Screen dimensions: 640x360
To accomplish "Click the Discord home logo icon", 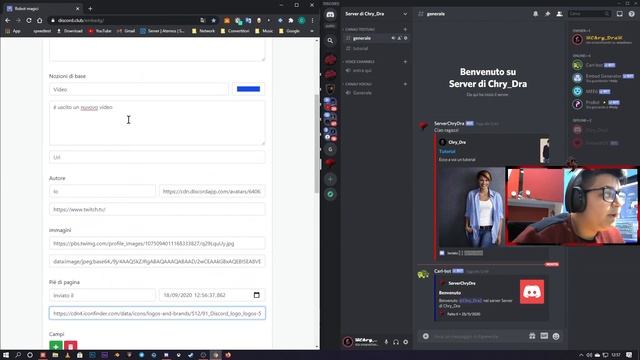I will pos(330,15).
